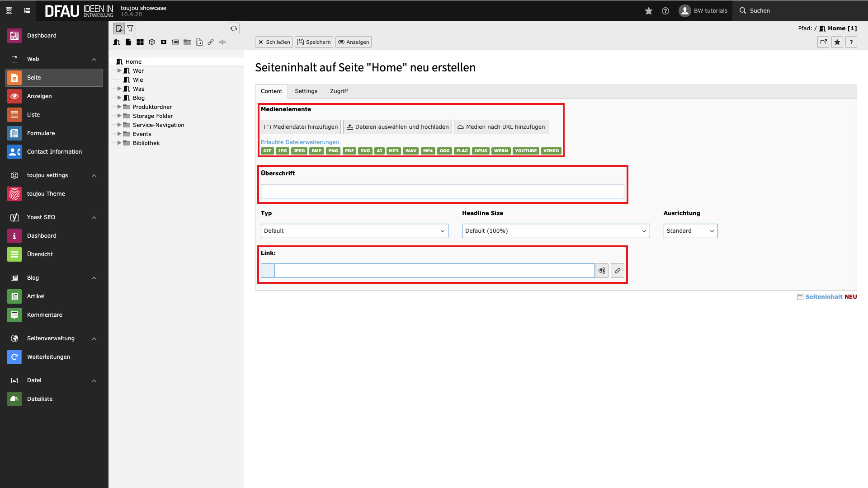Expand the Produktordner tree node
The height and width of the screenshot is (488, 868).
119,107
